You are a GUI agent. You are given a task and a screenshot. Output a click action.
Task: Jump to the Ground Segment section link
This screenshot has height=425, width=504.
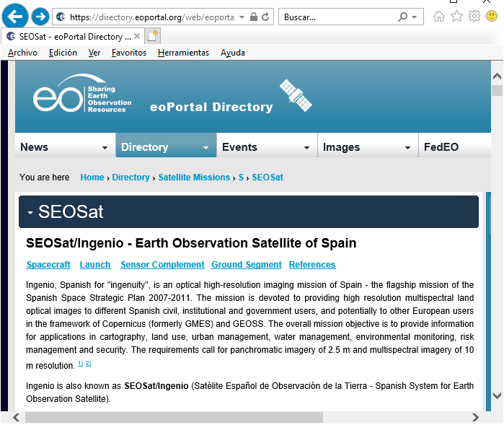tap(247, 265)
